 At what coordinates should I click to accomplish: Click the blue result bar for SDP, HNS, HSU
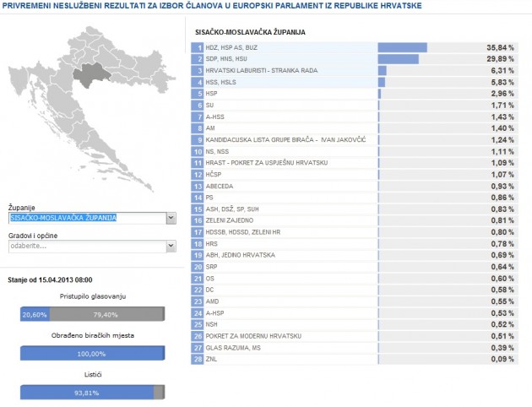[x=398, y=59]
